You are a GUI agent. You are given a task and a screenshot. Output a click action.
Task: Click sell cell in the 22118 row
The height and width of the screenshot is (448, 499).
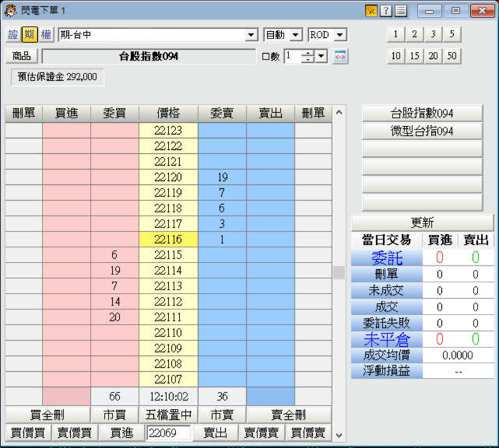270,208
